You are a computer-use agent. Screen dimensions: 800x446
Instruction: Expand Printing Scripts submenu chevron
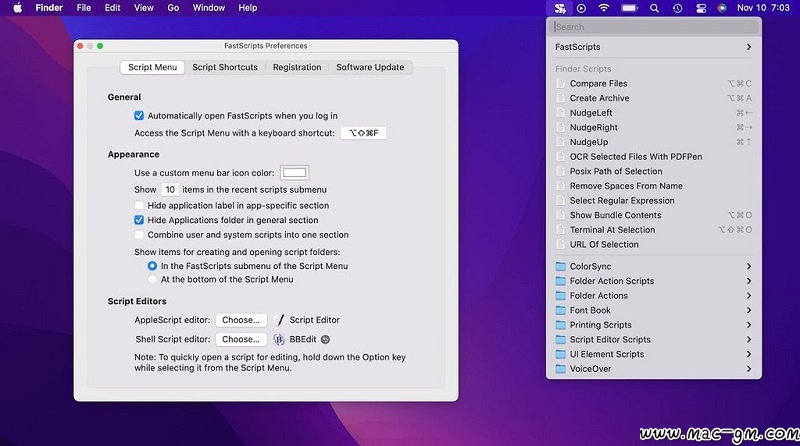pos(748,325)
